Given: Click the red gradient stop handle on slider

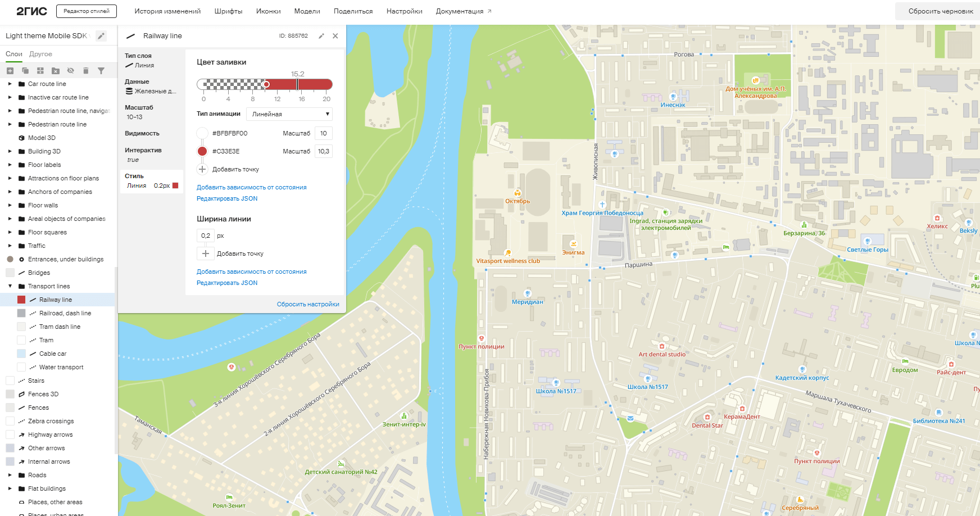Looking at the screenshot, I should coord(266,84).
